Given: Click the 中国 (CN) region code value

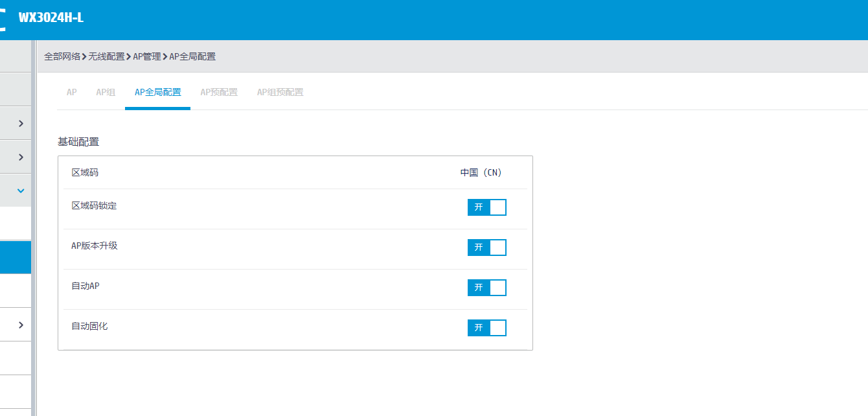Looking at the screenshot, I should click(481, 173).
